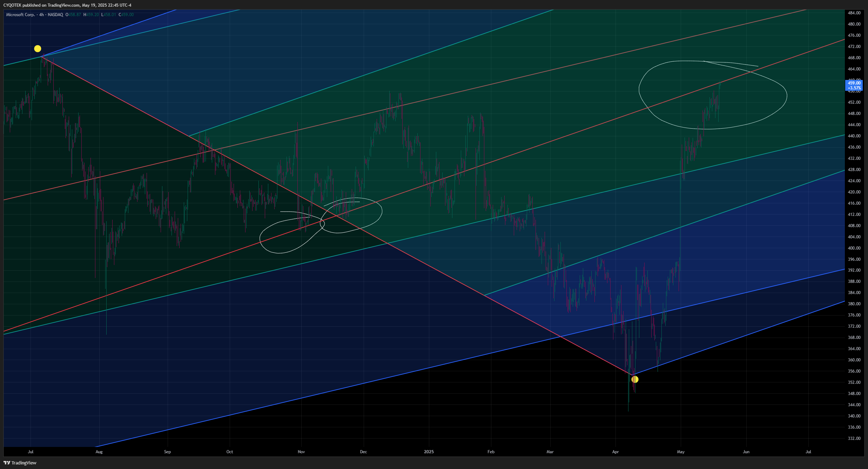Click the May label on time axis
The height and width of the screenshot is (469, 868).
(681, 452)
